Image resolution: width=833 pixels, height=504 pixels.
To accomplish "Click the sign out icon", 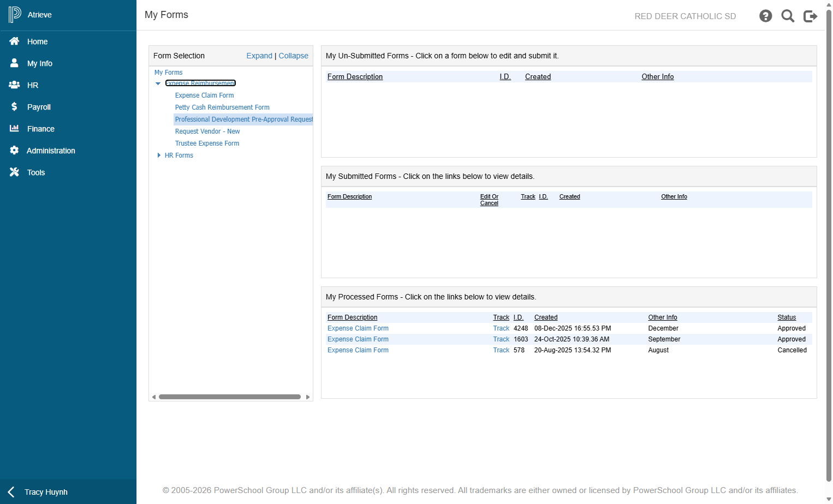I will pos(810,16).
